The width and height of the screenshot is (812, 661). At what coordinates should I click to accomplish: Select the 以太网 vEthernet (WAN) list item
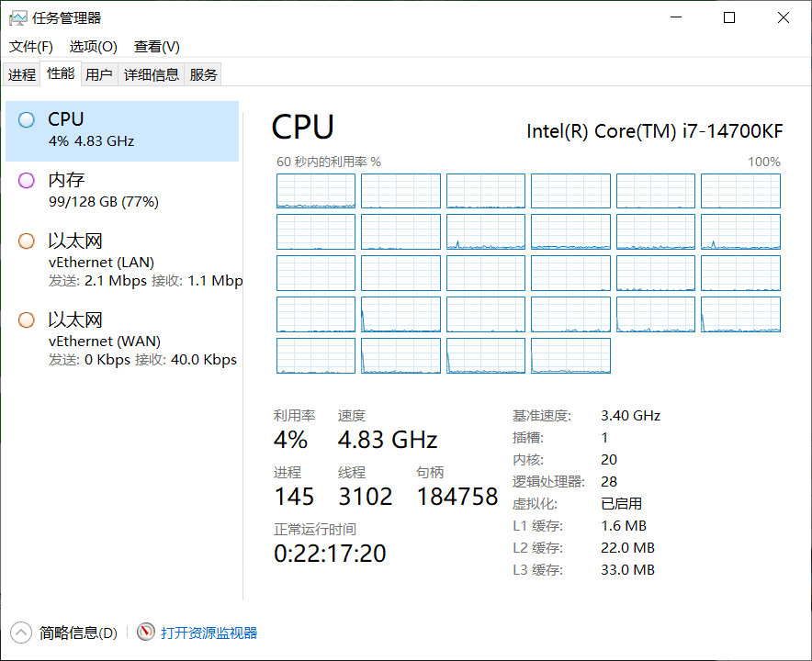point(122,340)
